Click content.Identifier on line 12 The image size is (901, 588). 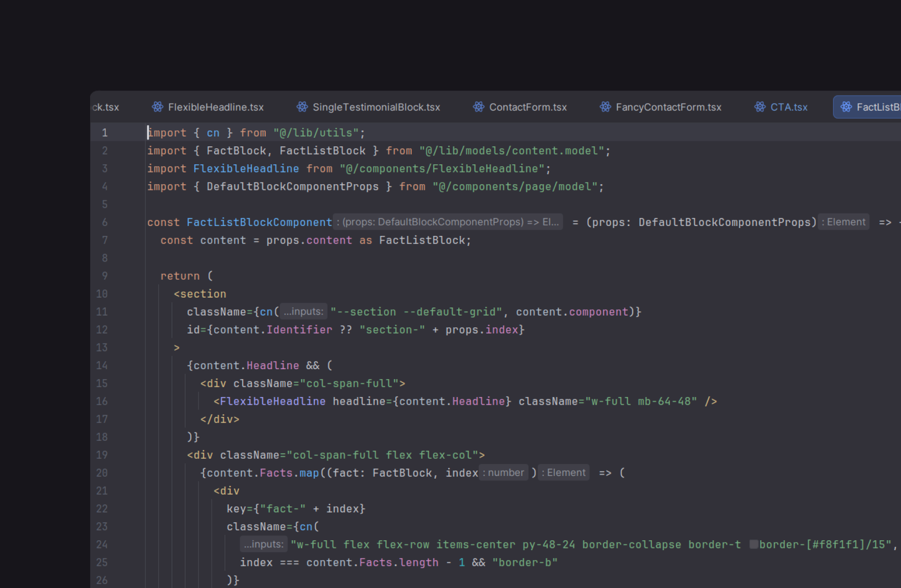(x=273, y=330)
